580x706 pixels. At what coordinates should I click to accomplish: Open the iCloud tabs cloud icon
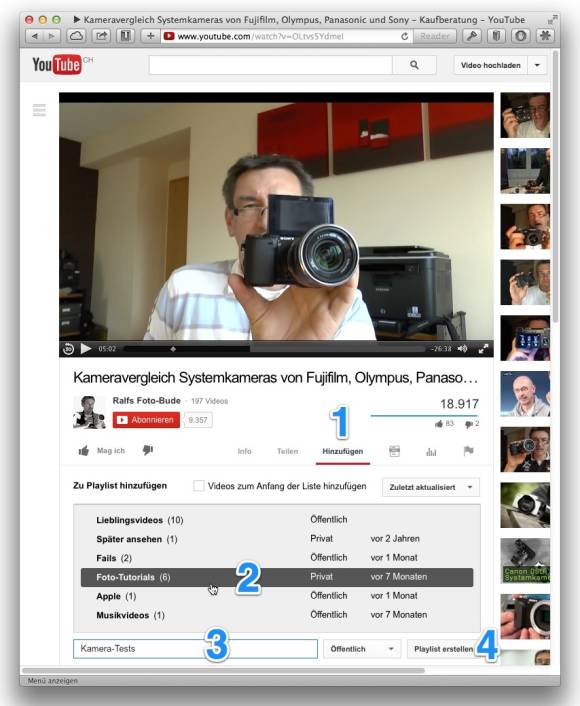pyautogui.click(x=76, y=36)
